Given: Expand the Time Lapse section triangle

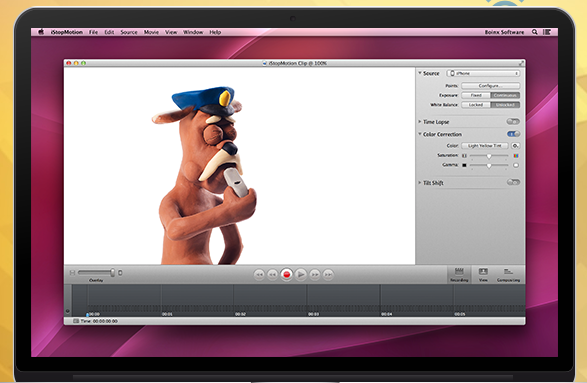Looking at the screenshot, I should click(x=420, y=122).
